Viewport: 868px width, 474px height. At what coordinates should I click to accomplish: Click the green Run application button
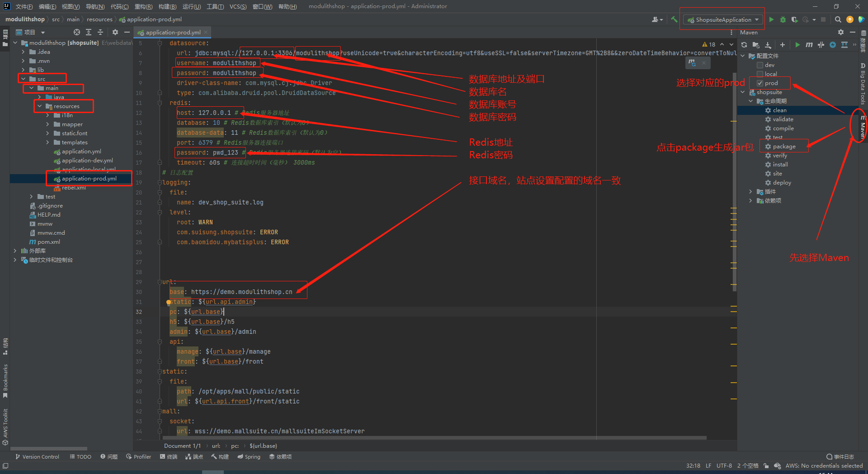tap(771, 19)
